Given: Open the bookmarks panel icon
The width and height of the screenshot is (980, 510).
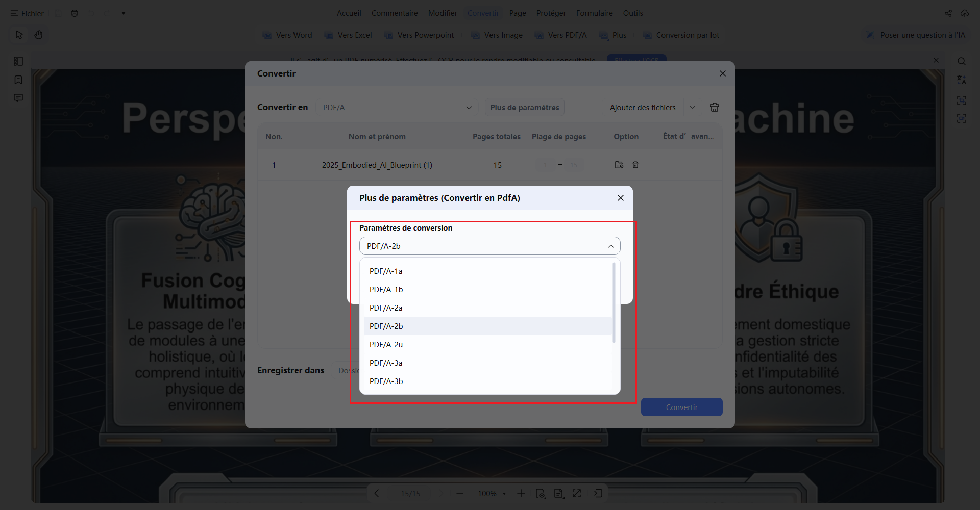Looking at the screenshot, I should coord(18,80).
